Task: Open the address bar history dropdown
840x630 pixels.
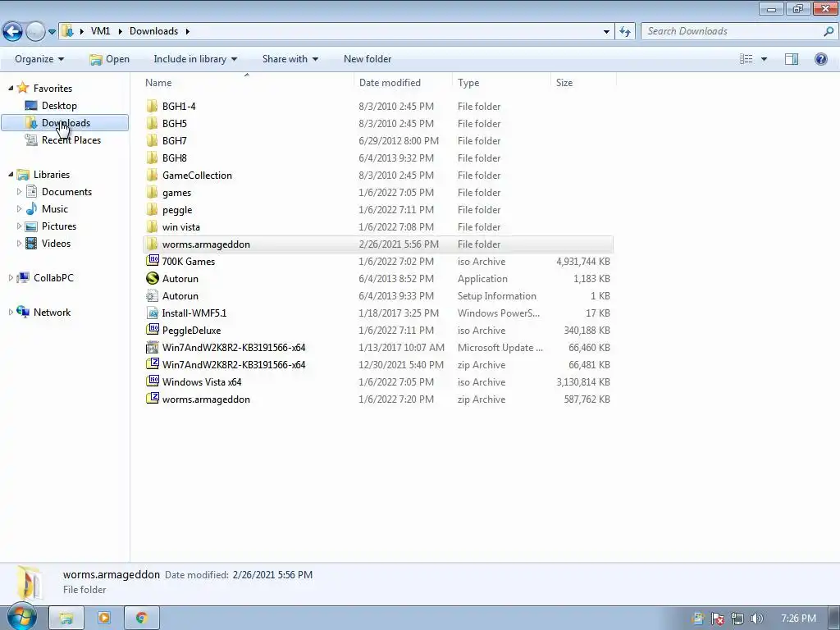Action: [x=606, y=32]
